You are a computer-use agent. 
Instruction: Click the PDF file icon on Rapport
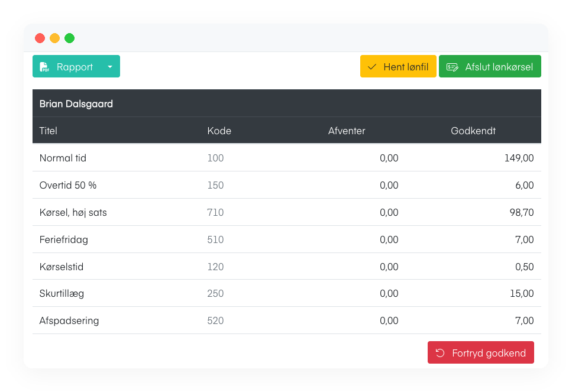[44, 67]
